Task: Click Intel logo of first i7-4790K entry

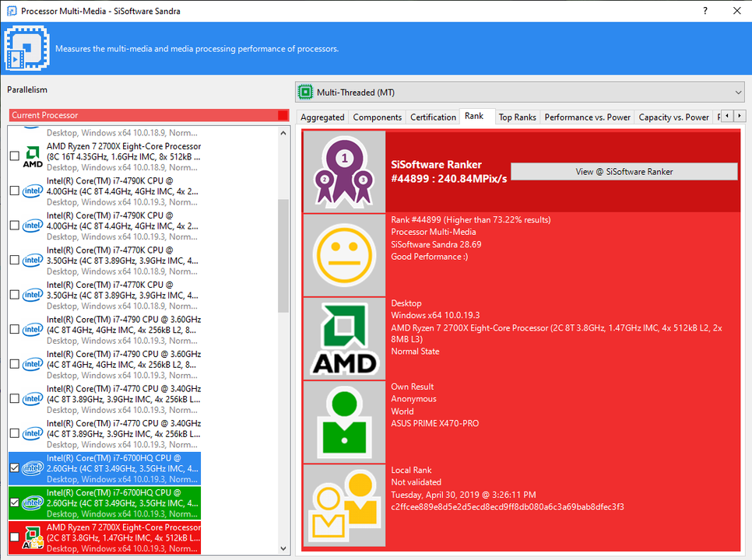Action: 33,191
